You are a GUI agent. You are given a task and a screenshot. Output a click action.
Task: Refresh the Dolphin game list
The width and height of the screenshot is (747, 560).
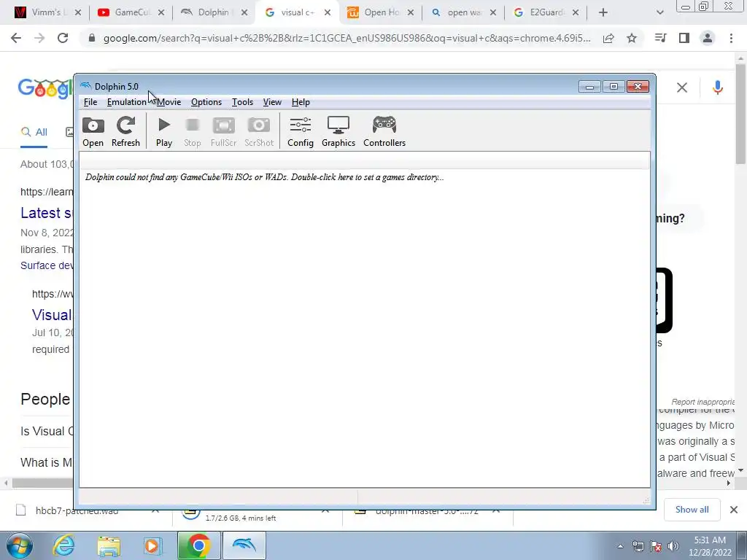[x=125, y=132]
